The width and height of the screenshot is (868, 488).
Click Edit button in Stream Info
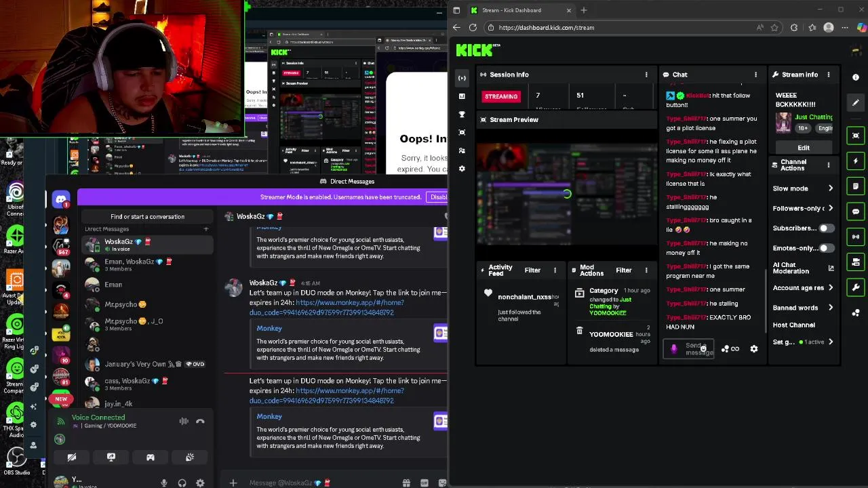[x=804, y=148]
